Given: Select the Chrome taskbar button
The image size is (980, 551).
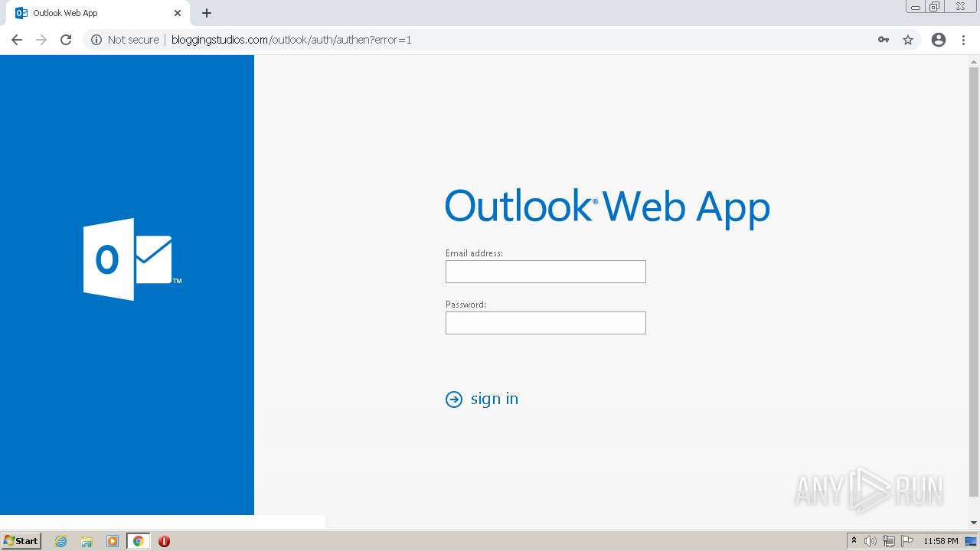Looking at the screenshot, I should [x=138, y=541].
